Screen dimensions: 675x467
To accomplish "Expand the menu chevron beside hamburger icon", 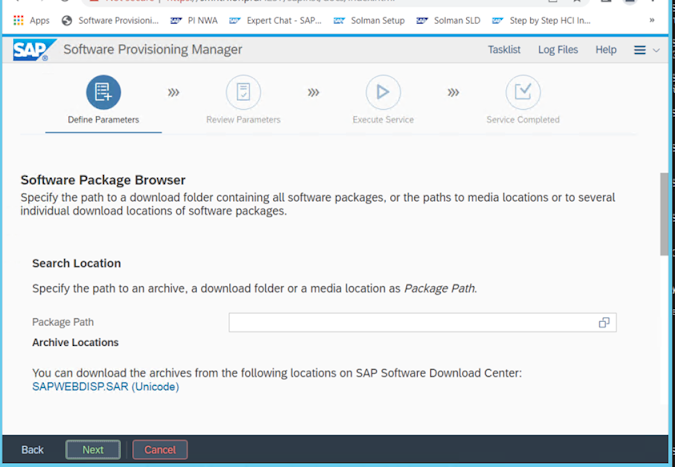I will point(656,50).
